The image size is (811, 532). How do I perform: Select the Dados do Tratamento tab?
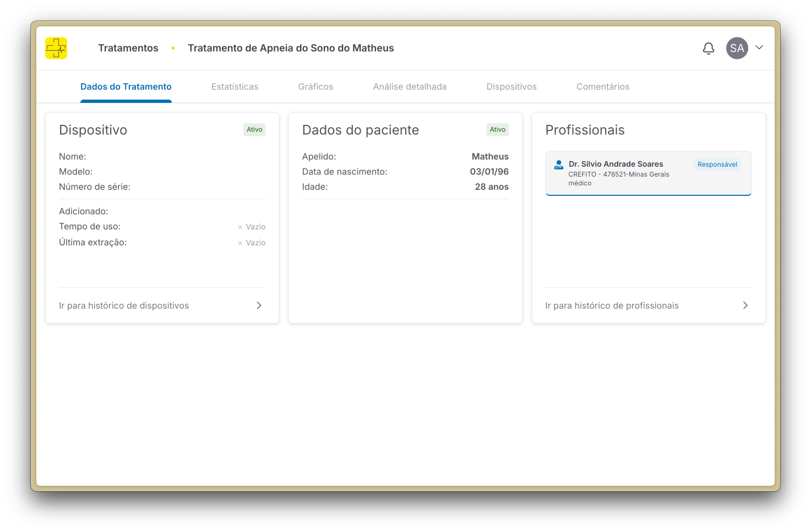[126, 87]
